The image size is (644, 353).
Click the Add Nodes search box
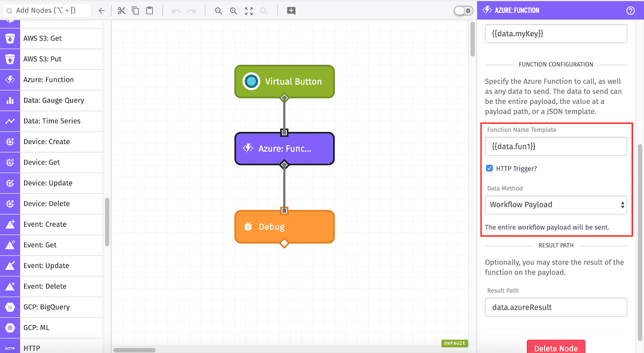click(x=46, y=11)
